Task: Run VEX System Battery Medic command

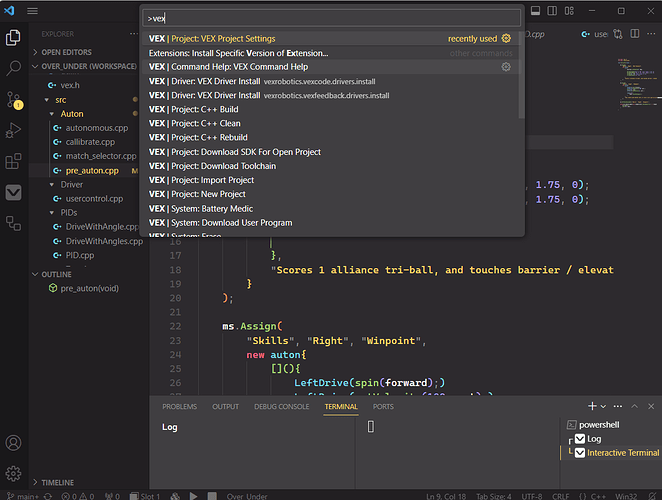Action: coord(331,209)
